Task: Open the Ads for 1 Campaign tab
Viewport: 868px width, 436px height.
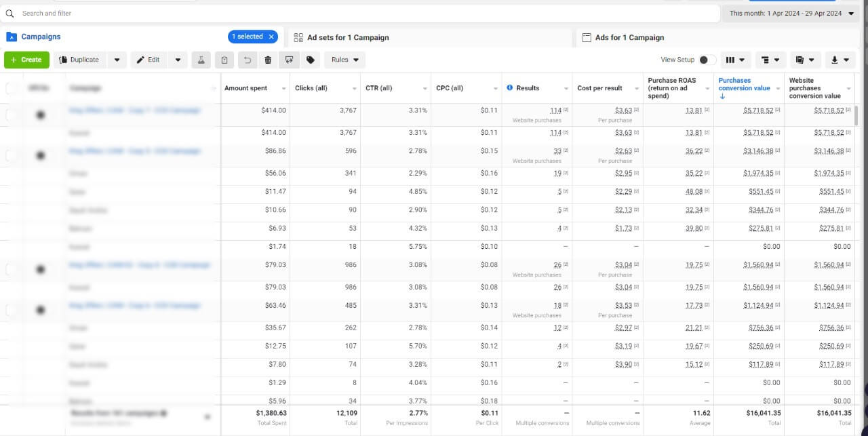Action: (x=629, y=37)
